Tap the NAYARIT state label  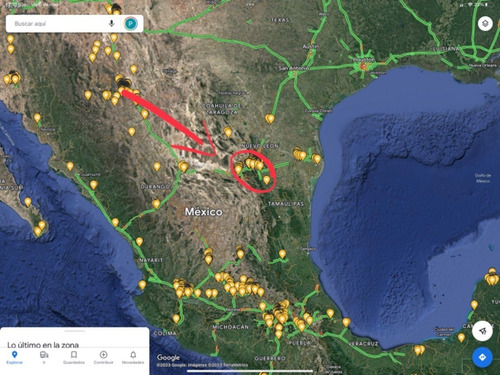pyautogui.click(x=151, y=260)
